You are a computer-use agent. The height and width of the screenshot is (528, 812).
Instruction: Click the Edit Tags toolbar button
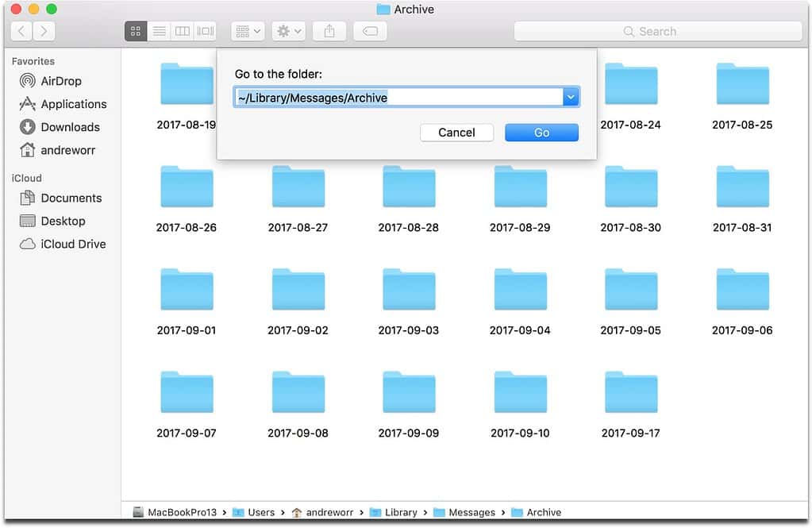click(370, 31)
